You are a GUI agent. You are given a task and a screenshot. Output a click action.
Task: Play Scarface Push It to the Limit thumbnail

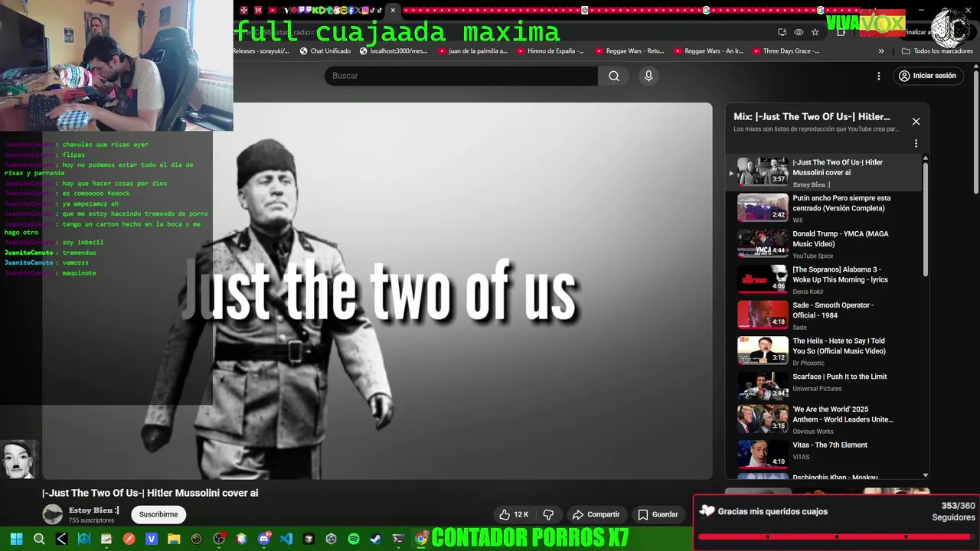763,386
